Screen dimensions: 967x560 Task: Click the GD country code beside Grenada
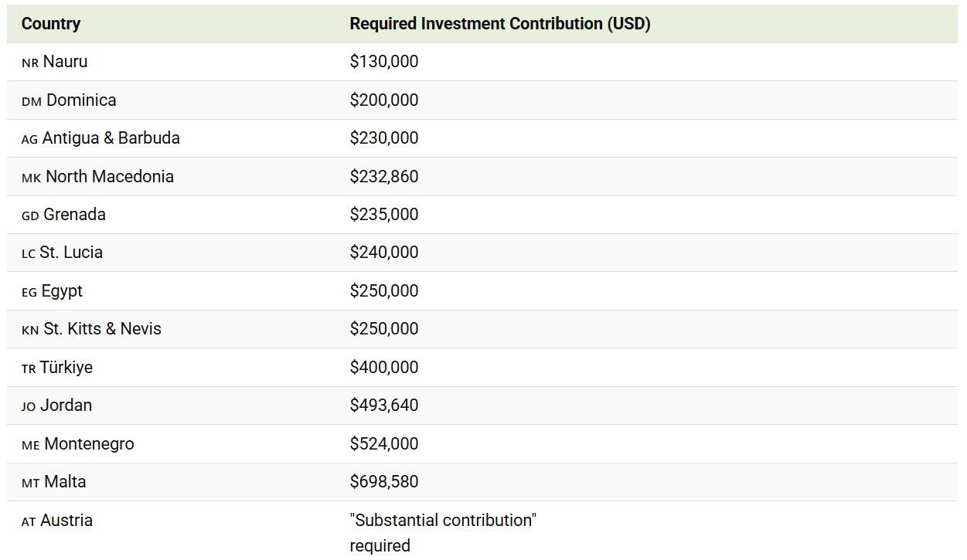(30, 216)
